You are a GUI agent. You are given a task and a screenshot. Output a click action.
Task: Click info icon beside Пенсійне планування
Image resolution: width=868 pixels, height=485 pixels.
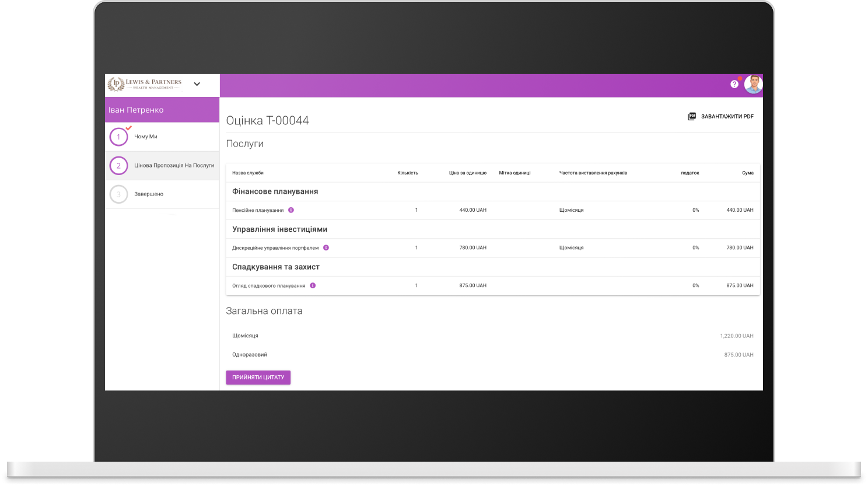[291, 210]
